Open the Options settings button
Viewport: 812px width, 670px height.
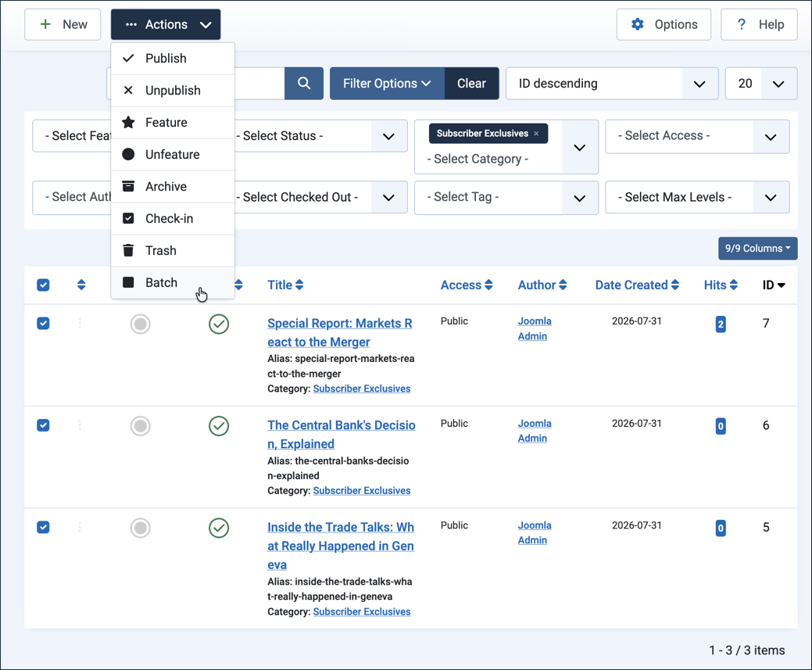coord(664,24)
